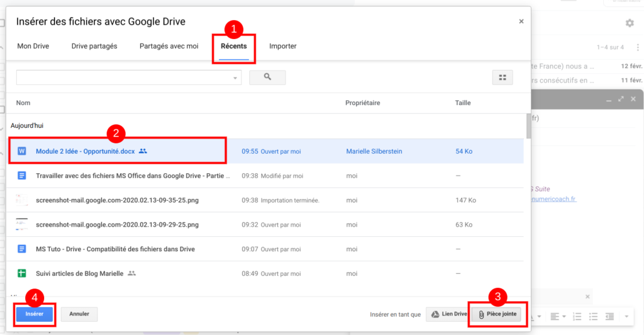Close the Insérer des fichiers dialog
Screen dimensions: 644x335
[x=521, y=21]
